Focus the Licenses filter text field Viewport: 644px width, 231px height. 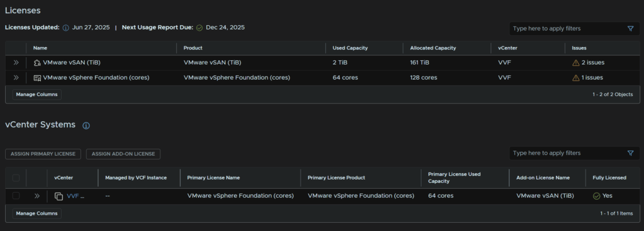pos(569,29)
